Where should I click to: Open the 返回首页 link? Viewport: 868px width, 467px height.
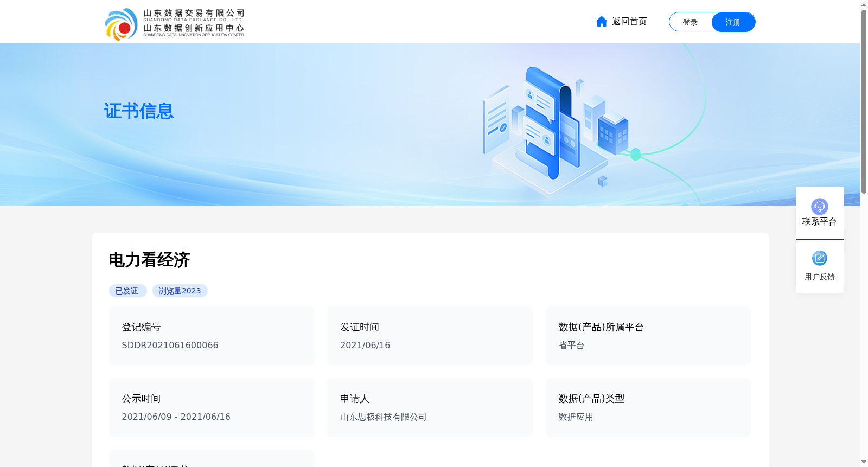point(629,22)
